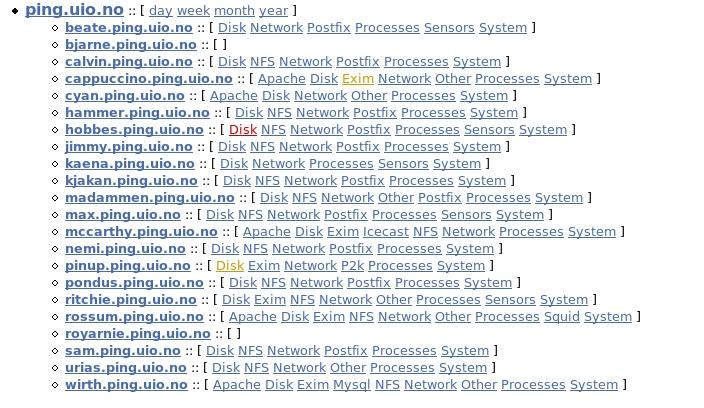Open Squid category for rossum host
Image resolution: width=704 pixels, height=408 pixels.
pyautogui.click(x=561, y=317)
